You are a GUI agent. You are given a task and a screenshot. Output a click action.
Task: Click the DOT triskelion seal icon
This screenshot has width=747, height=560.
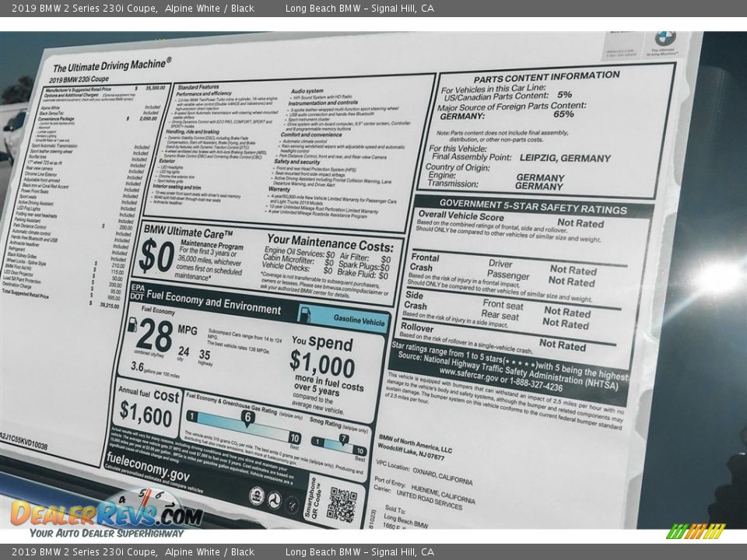click(274, 499)
